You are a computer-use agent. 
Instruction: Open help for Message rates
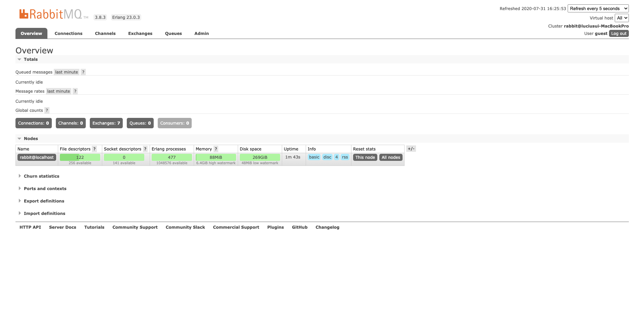[75, 91]
